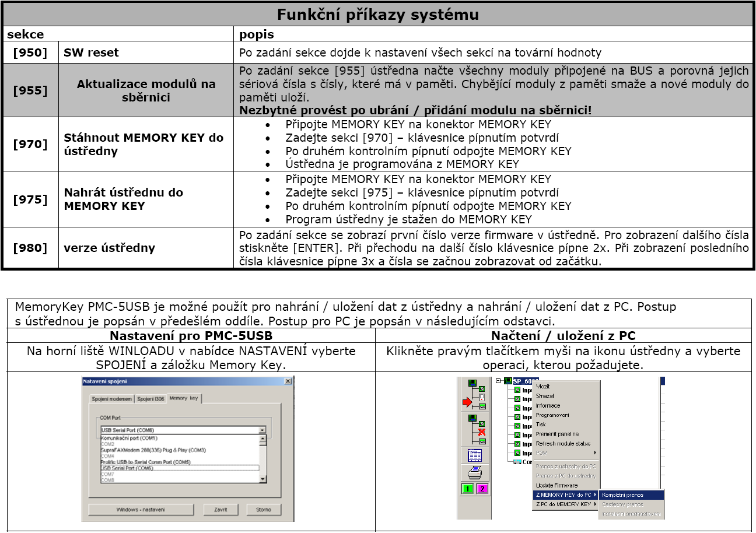Pick COM4 from the port list

(180, 456)
